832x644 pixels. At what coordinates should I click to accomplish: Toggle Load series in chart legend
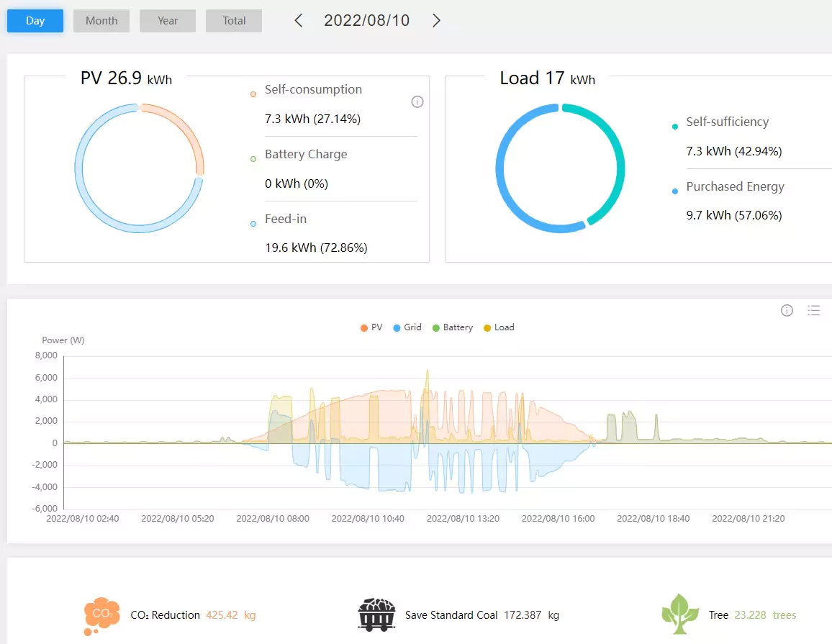coord(498,327)
